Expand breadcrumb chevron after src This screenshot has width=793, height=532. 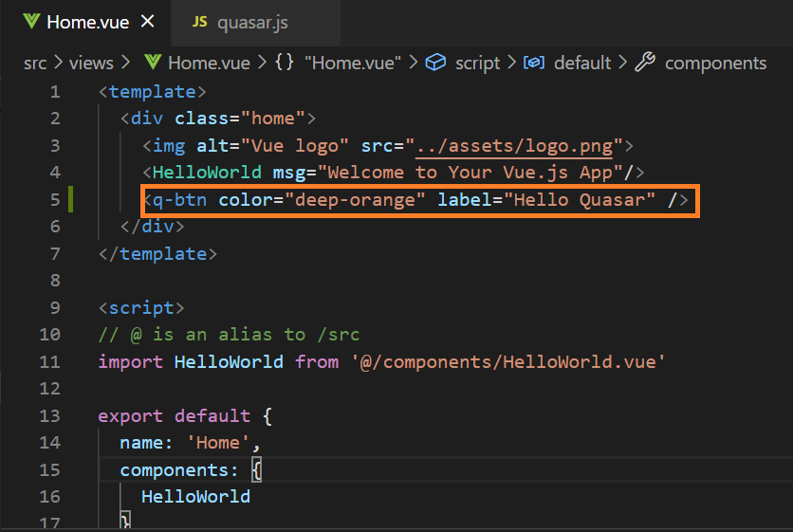click(x=58, y=63)
